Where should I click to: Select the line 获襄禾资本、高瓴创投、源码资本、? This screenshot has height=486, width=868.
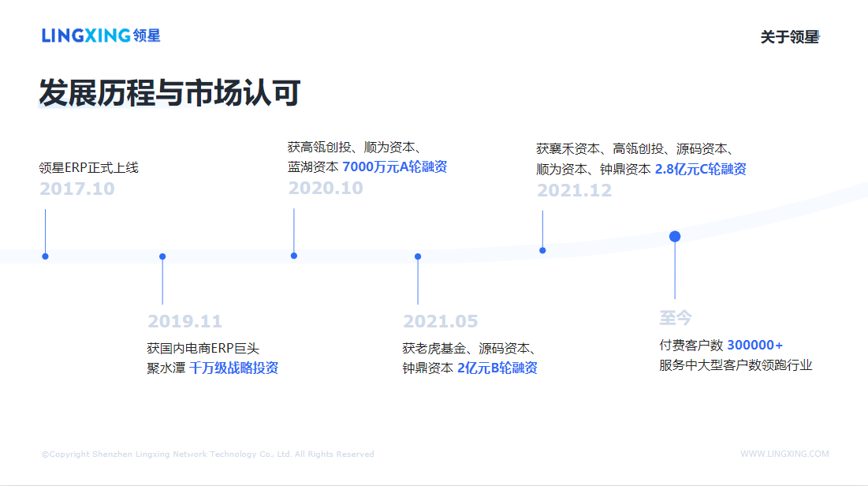[x=635, y=149]
